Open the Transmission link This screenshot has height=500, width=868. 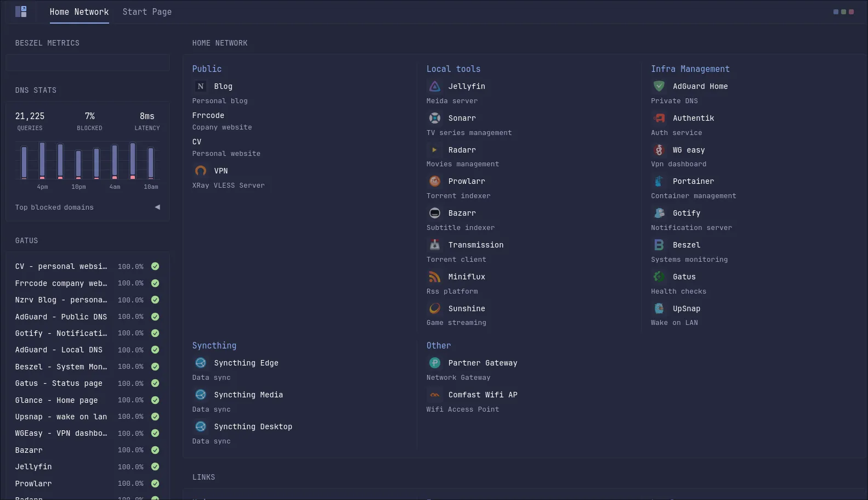click(476, 245)
